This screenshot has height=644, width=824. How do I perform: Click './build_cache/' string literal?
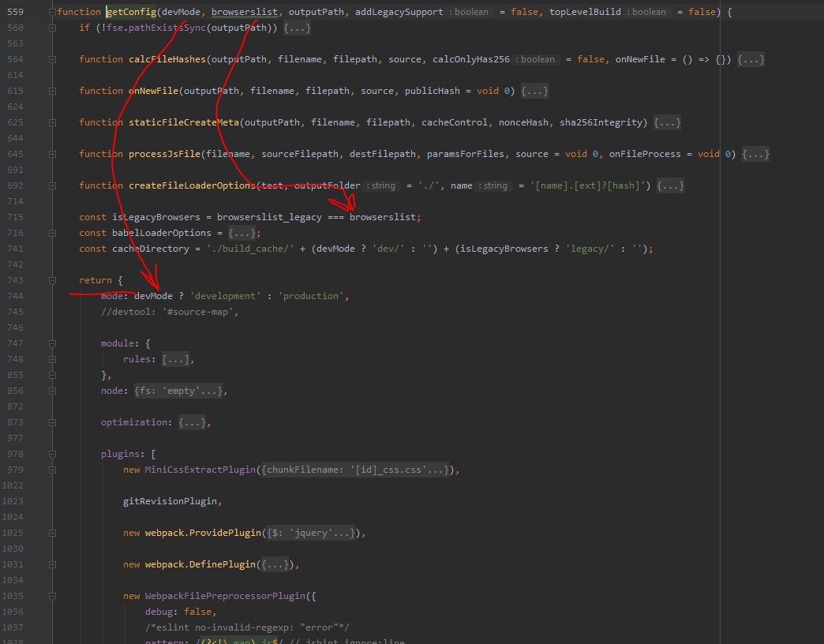(x=250, y=249)
